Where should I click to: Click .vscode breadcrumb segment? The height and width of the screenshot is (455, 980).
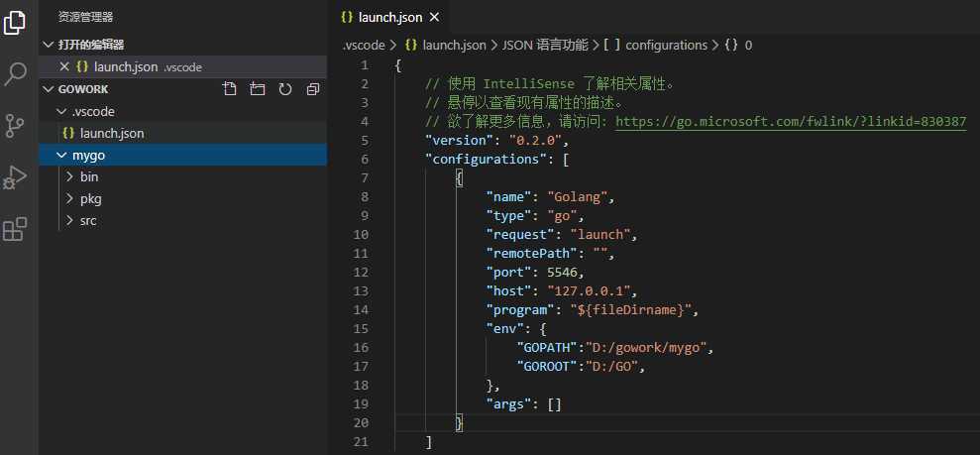point(363,45)
